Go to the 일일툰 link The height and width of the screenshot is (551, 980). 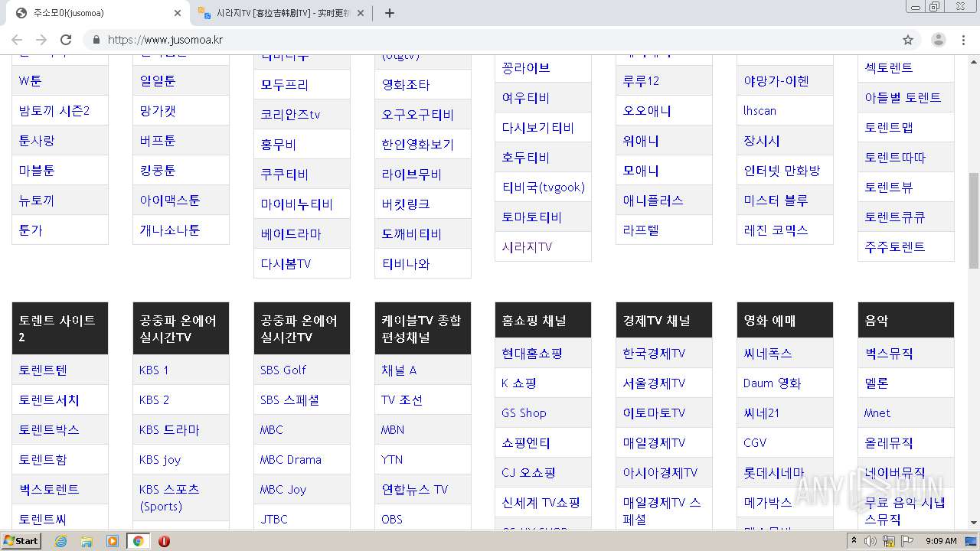tap(158, 80)
